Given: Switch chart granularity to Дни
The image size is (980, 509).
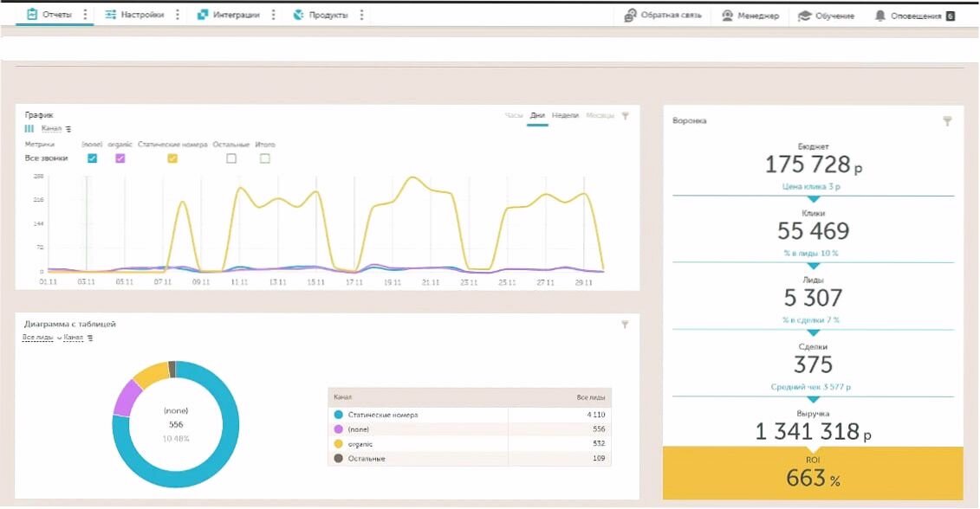Looking at the screenshot, I should click(x=537, y=115).
